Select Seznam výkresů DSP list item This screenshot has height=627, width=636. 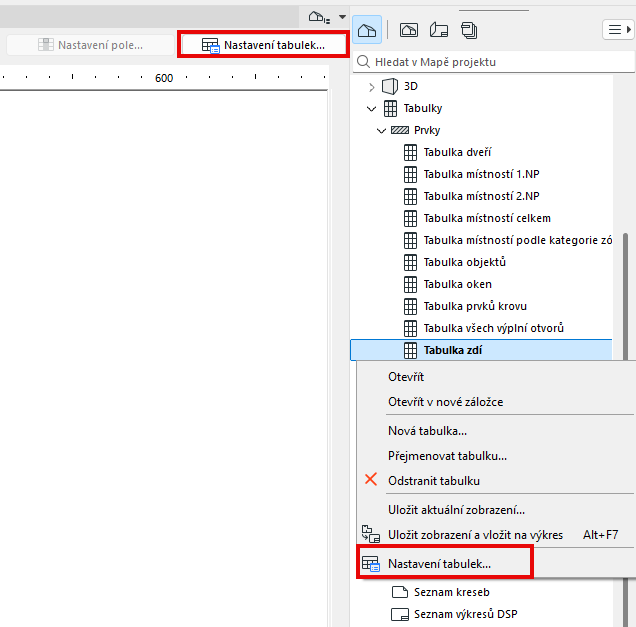point(465,614)
